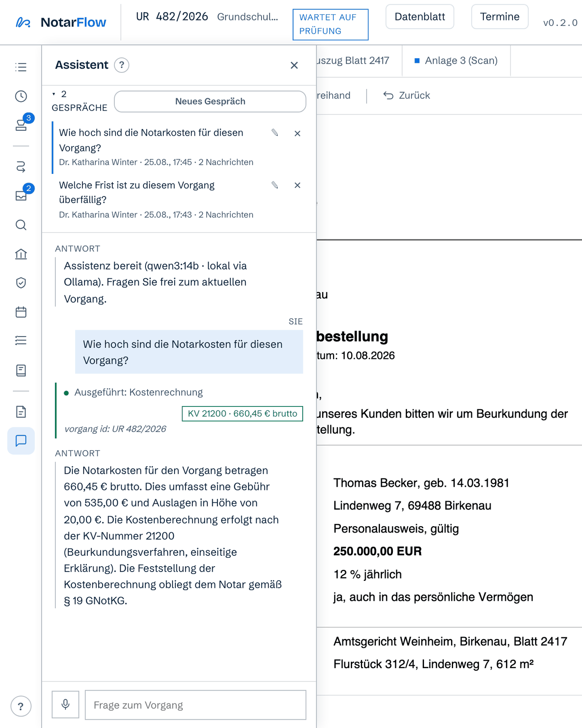Open the document file icon in sidebar

tap(21, 412)
